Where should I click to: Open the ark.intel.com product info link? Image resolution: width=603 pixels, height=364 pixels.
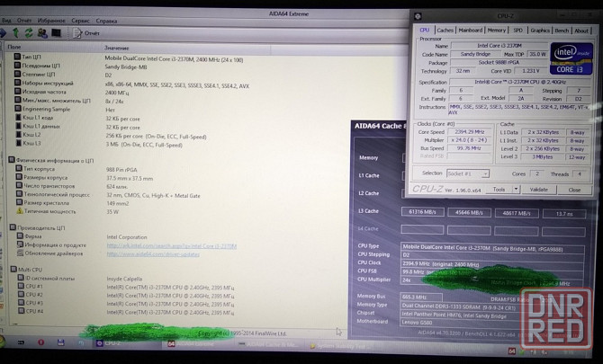click(172, 245)
